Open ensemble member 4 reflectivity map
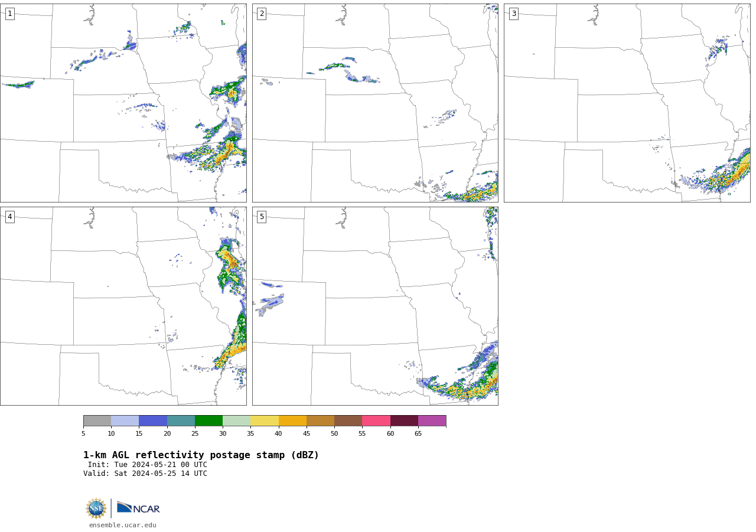The image size is (756, 532). click(123, 306)
